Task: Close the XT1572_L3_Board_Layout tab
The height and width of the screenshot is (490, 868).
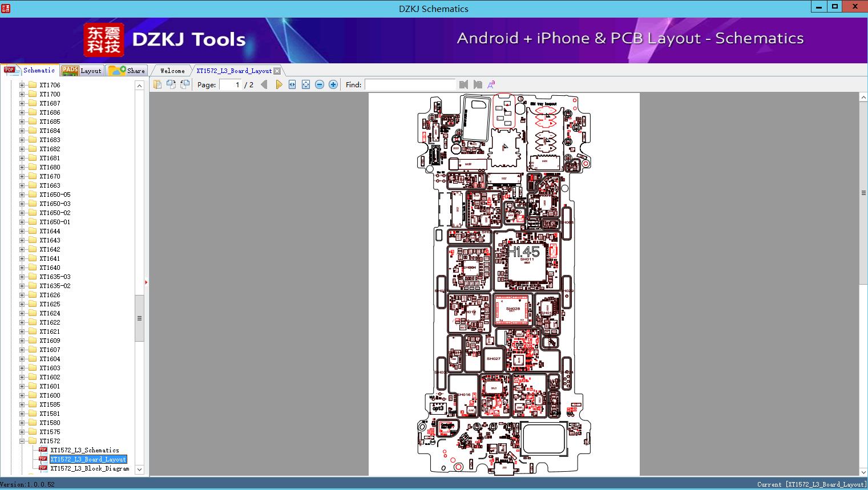Action: (277, 71)
